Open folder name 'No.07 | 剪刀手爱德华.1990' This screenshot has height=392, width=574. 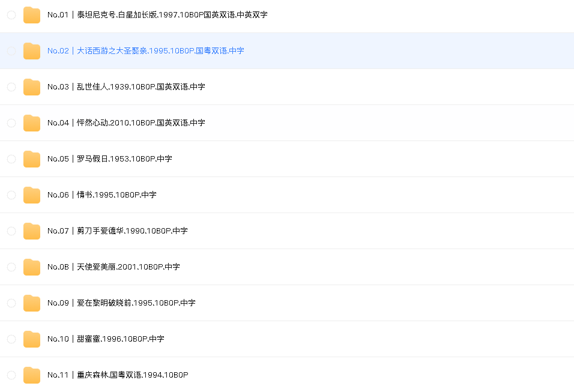coord(118,231)
